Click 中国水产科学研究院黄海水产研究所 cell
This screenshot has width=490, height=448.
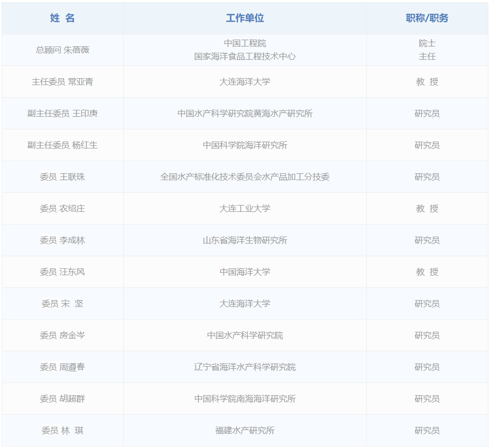tap(245, 113)
